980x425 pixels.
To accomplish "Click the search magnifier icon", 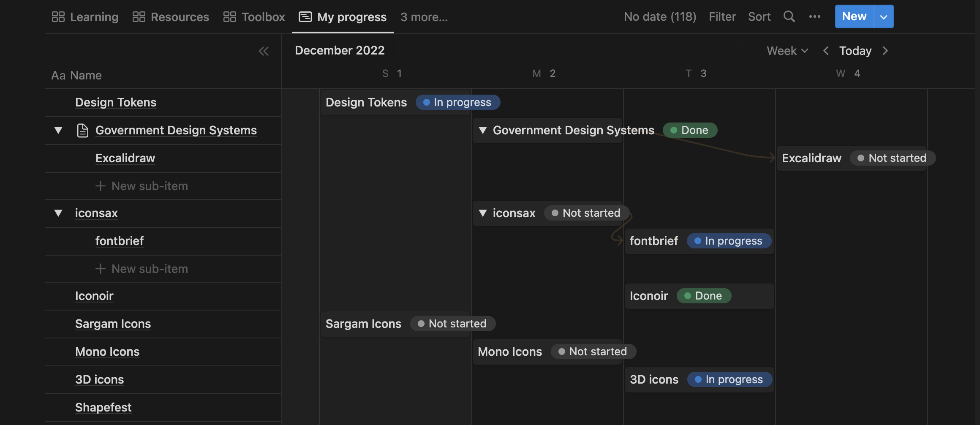I will click(789, 17).
